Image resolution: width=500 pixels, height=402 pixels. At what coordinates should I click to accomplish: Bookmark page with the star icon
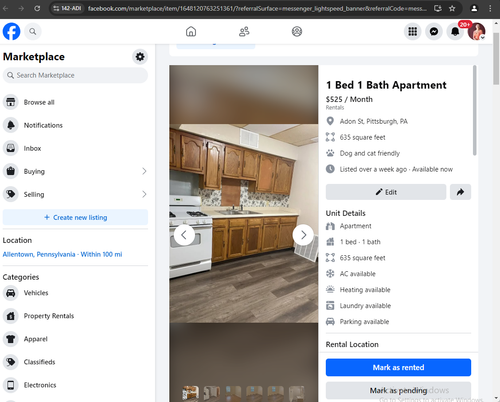pyautogui.click(x=452, y=8)
